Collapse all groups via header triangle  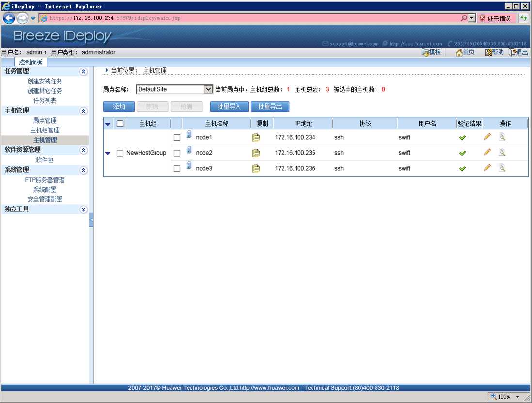pos(108,124)
